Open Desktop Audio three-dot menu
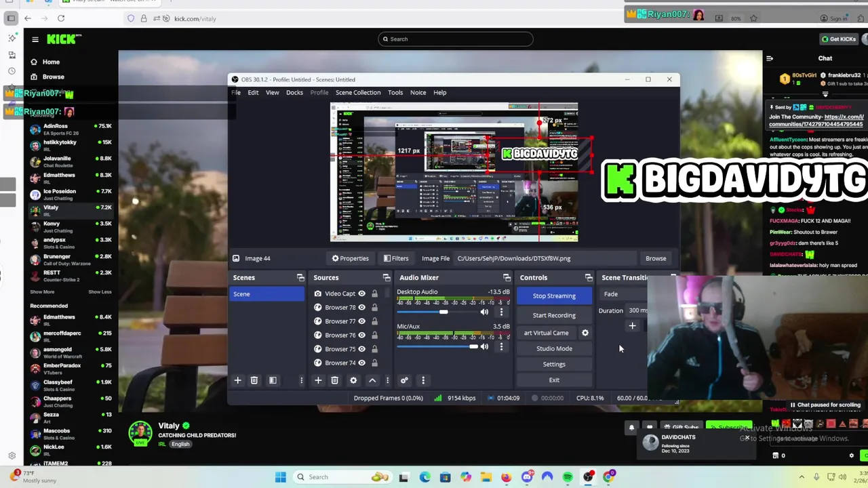Viewport: 868px width, 488px height. coord(501,312)
